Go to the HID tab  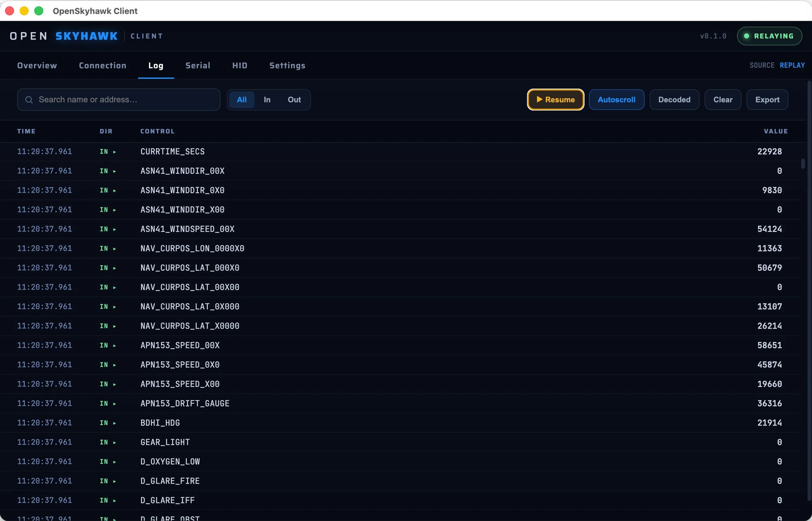pos(240,65)
